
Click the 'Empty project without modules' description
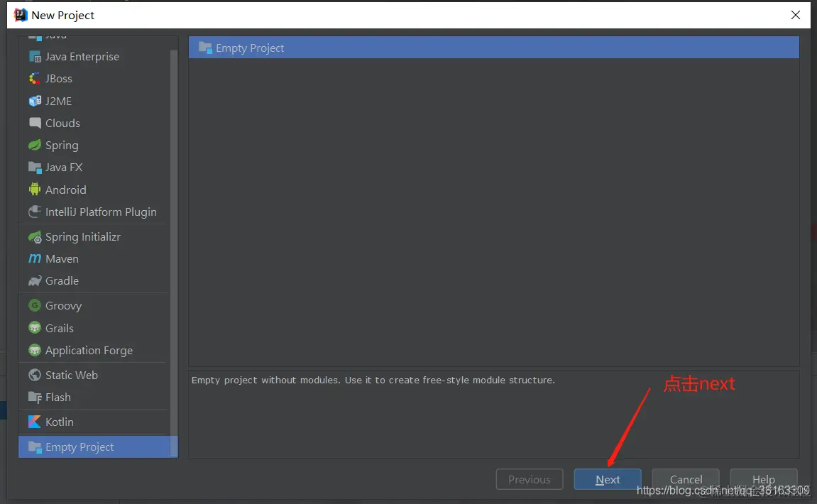(373, 380)
